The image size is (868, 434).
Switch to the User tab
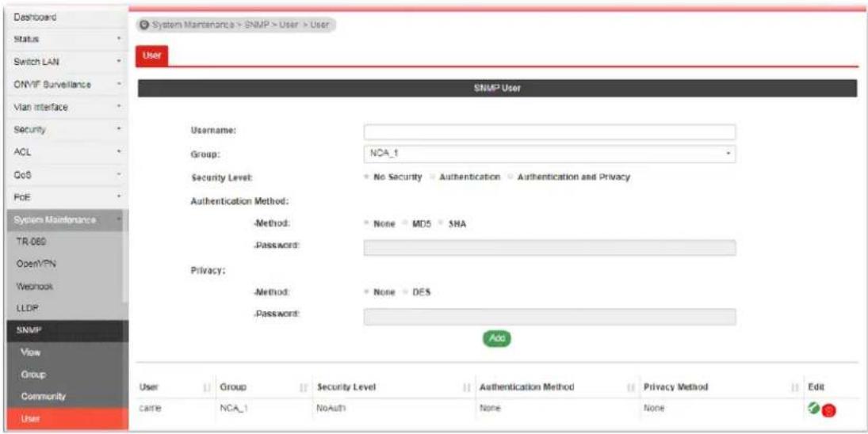point(151,56)
